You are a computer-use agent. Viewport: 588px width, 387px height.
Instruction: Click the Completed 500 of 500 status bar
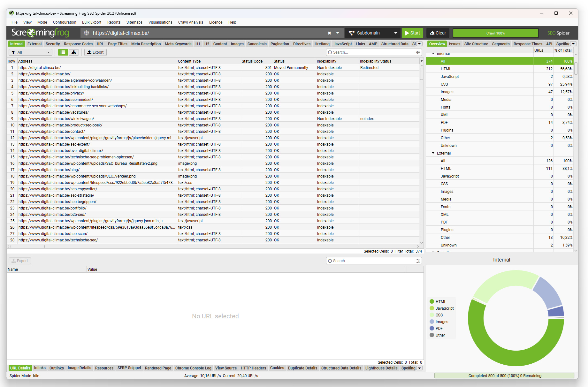tap(504, 376)
